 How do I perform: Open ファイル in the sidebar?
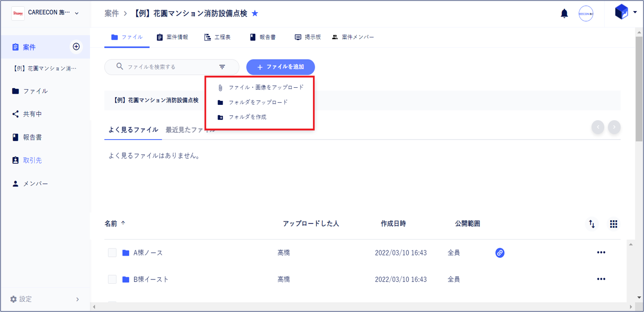tap(36, 91)
